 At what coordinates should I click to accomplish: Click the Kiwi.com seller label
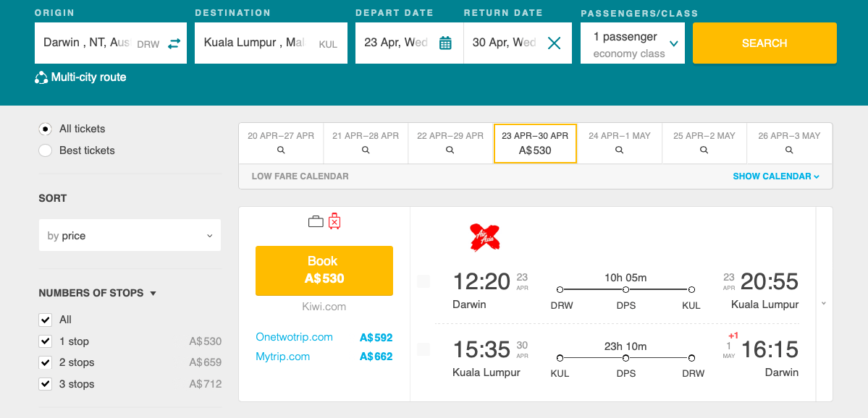[324, 307]
